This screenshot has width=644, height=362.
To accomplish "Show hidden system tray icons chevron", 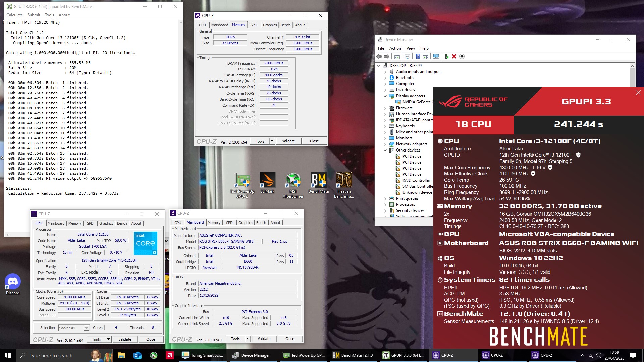I will tap(583, 355).
